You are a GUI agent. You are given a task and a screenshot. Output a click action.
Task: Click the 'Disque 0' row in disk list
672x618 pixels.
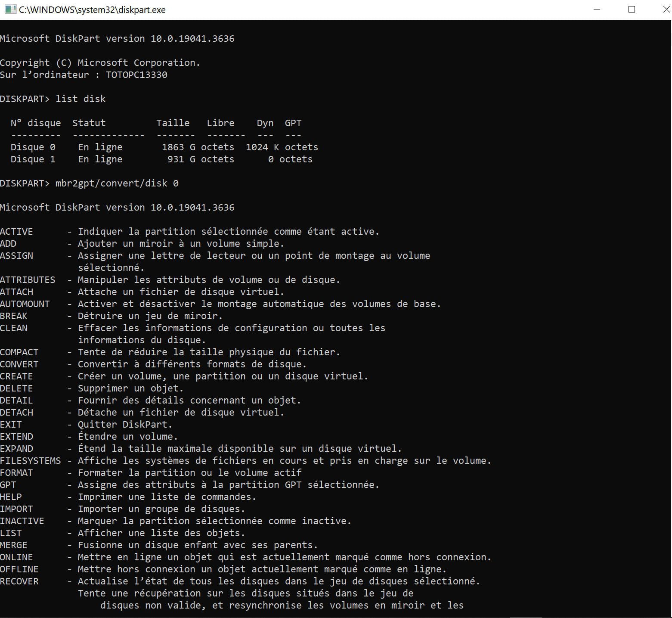click(33, 147)
